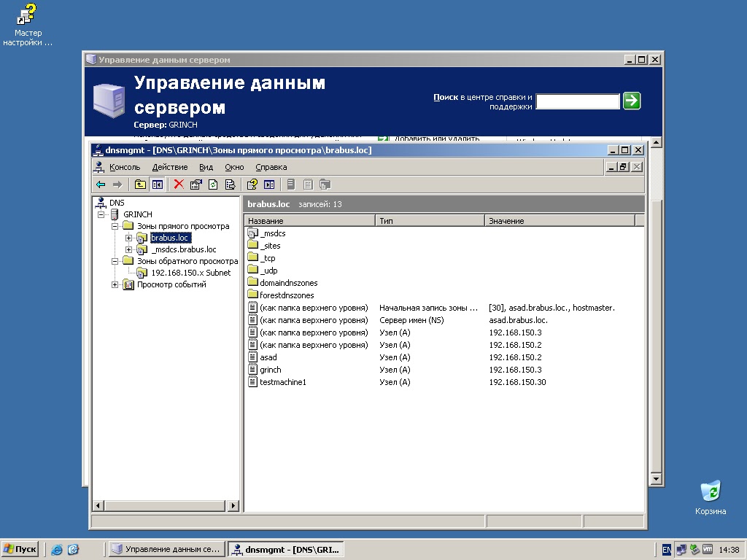Open the Вид menu
Image resolution: width=747 pixels, height=560 pixels.
coord(206,167)
